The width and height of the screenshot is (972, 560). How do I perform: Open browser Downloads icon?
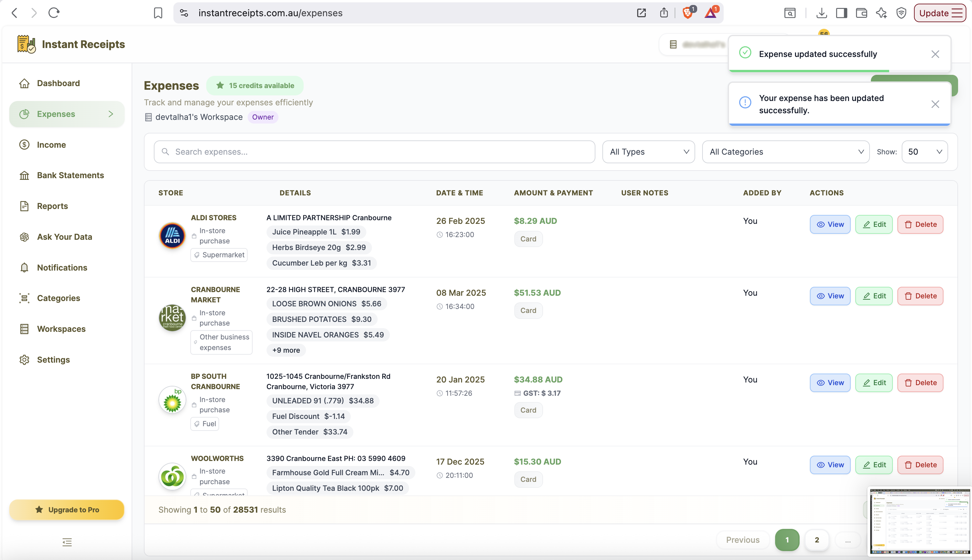coord(821,13)
